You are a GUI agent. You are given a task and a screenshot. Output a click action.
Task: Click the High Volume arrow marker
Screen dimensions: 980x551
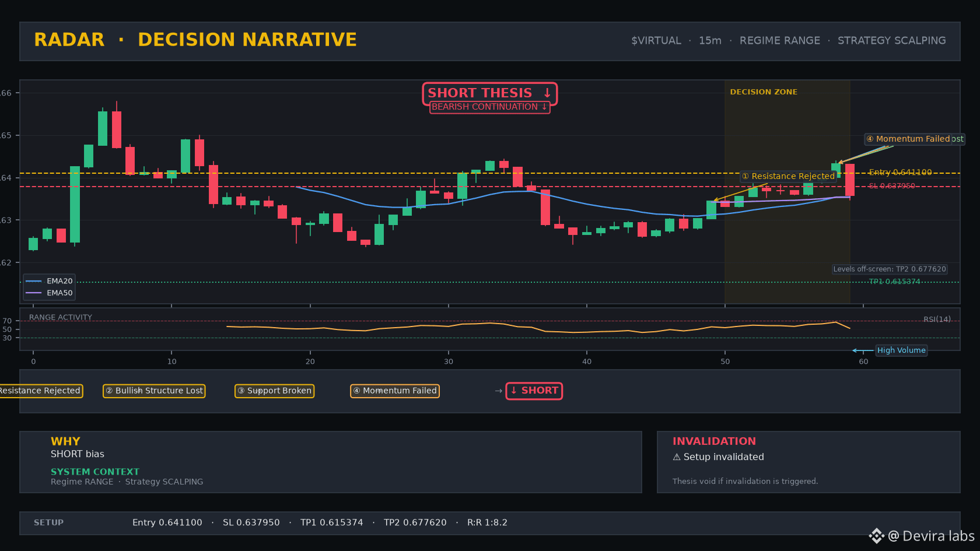pos(863,350)
